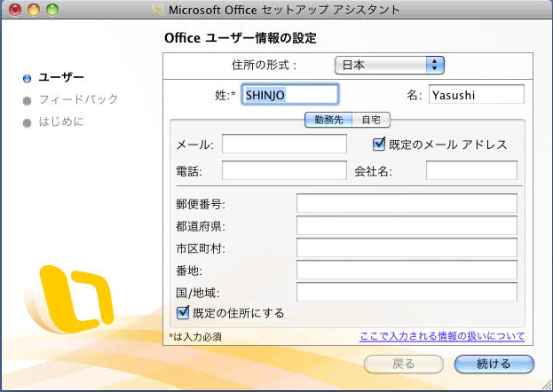The image size is (553, 392).
Task: Select the フィードバック step in sidebar
Action: click(x=78, y=99)
